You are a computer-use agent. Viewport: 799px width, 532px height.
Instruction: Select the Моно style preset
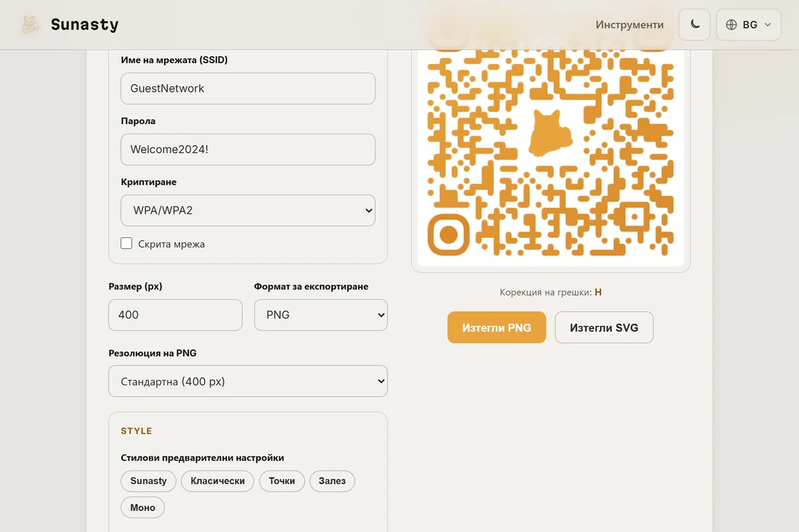tap(142, 507)
